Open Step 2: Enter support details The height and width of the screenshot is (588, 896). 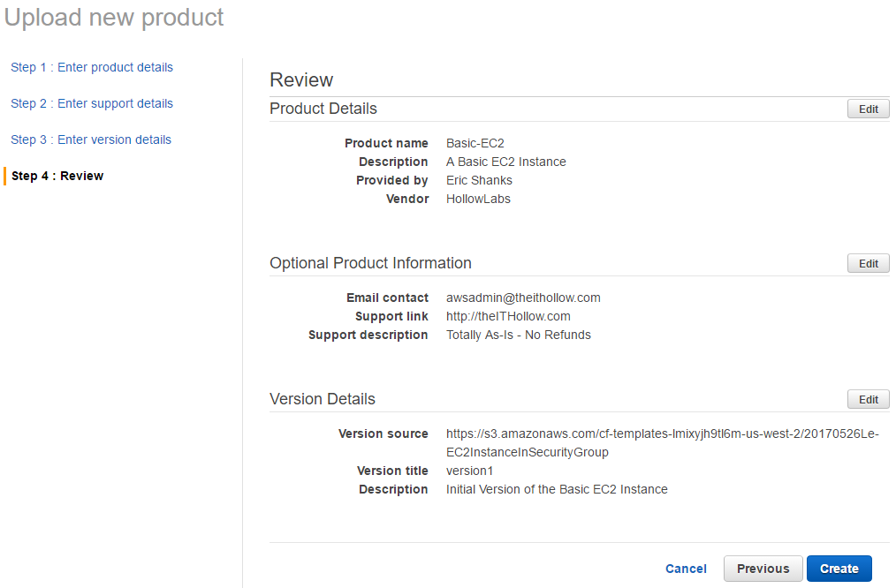point(92,103)
